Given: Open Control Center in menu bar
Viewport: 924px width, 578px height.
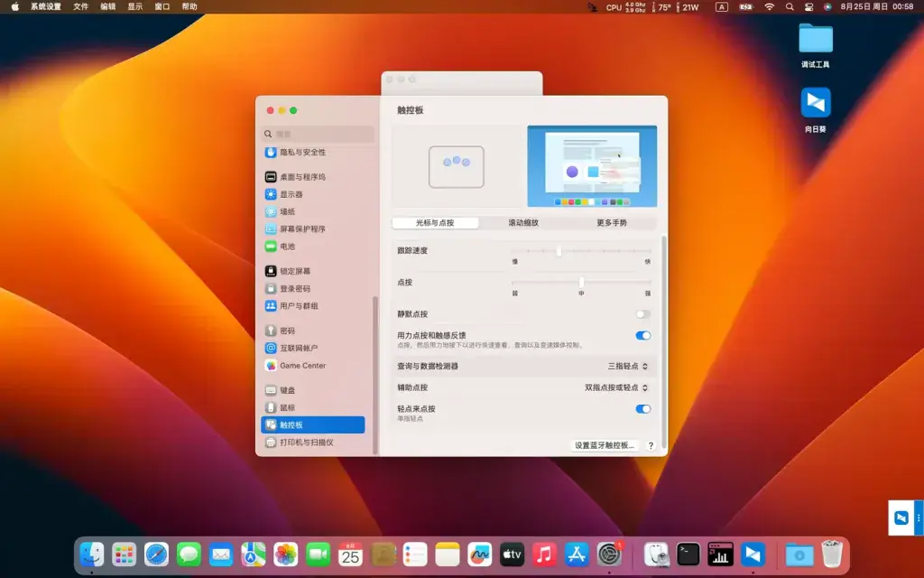Looking at the screenshot, I should click(x=809, y=7).
